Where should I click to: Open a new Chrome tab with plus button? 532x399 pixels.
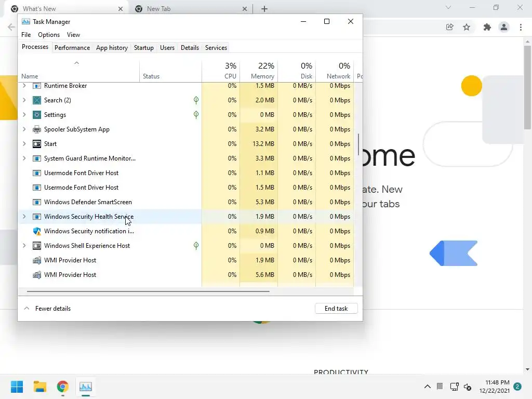264,9
